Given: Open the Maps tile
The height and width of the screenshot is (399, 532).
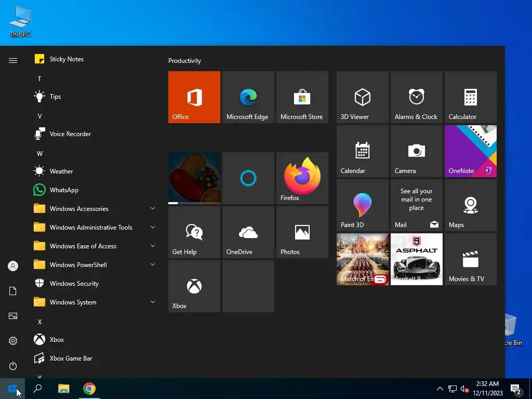Looking at the screenshot, I should (471, 205).
